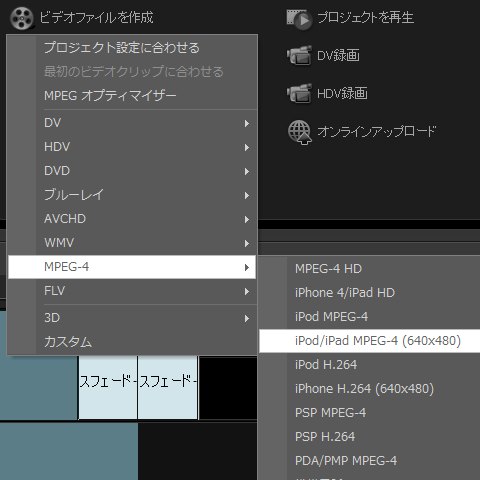Choose カスタム menu item

(132, 342)
